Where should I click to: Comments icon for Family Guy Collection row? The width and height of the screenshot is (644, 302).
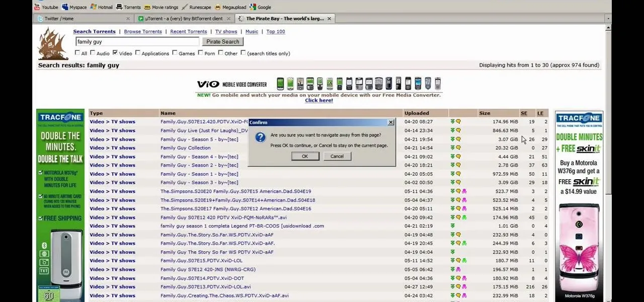coord(458,148)
